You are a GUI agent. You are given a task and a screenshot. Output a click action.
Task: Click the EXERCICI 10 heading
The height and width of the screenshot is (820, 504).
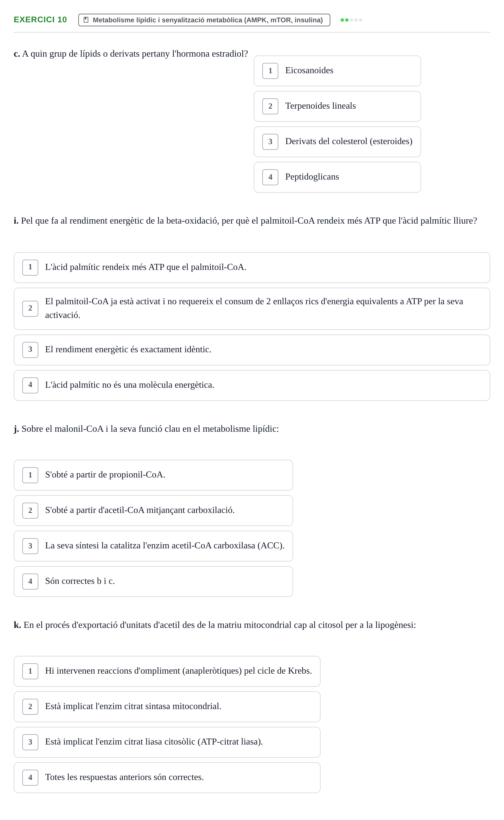click(40, 20)
